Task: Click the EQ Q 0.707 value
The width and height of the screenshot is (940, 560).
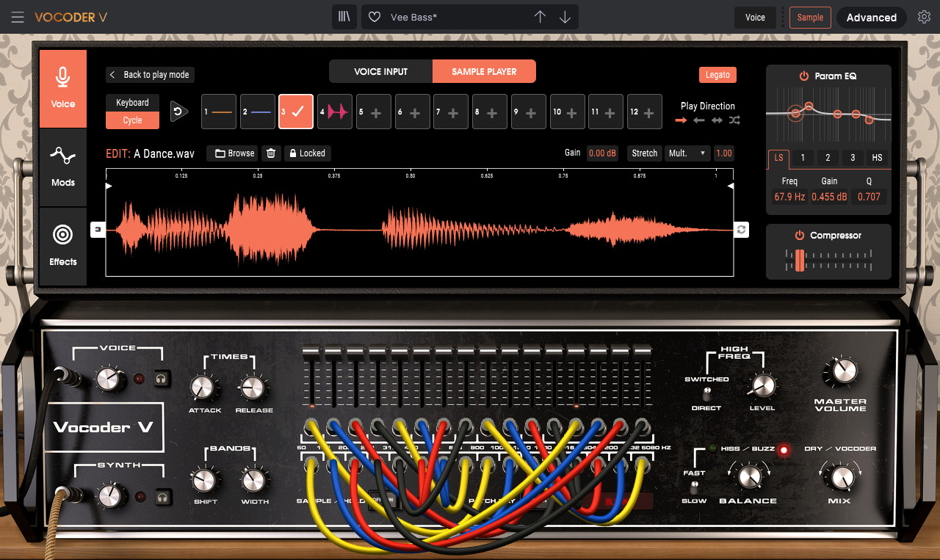Action: (x=869, y=197)
